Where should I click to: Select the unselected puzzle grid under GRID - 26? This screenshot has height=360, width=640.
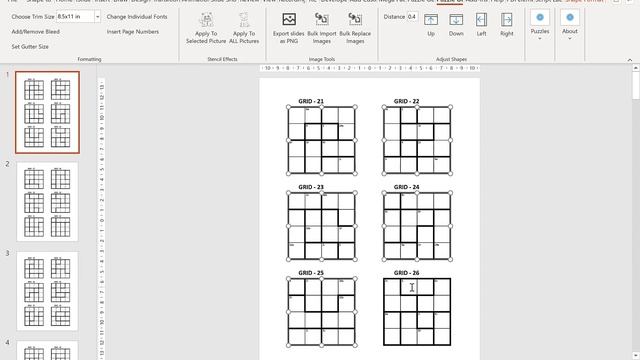pyautogui.click(x=417, y=312)
